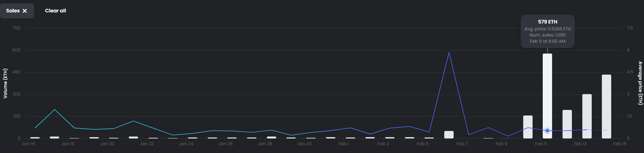The image size is (644, 153).
Task: Click the Jan 24 date axis label
Action: click(186, 144)
